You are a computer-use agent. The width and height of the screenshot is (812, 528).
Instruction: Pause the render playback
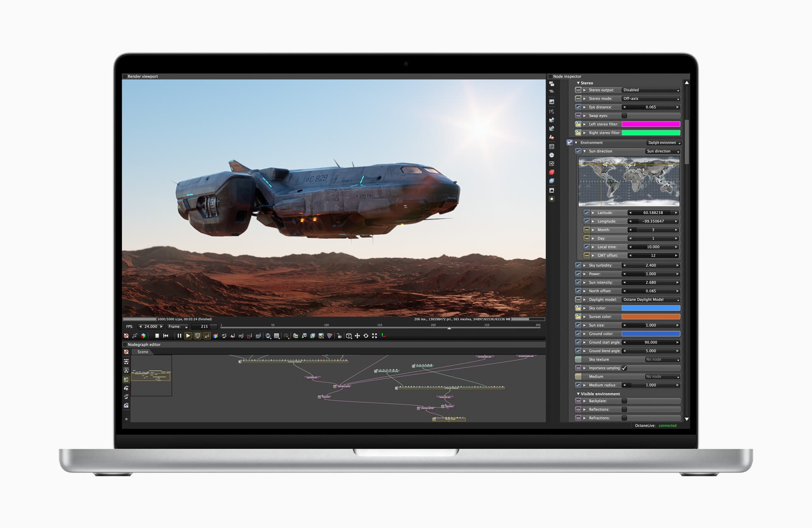179,336
